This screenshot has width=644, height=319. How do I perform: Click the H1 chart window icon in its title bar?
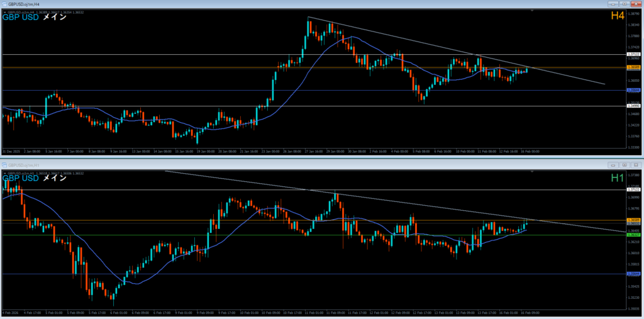(4, 165)
